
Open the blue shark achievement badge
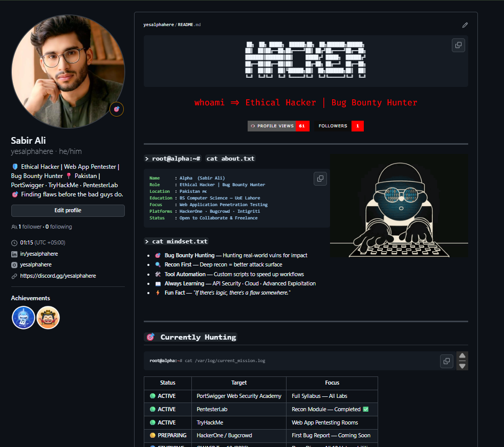tap(24, 318)
